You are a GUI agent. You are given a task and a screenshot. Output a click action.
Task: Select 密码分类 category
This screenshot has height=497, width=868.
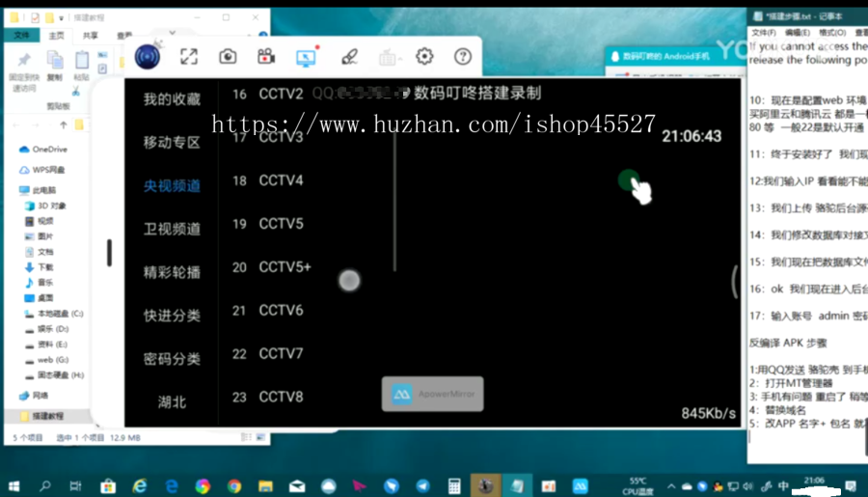click(x=172, y=358)
